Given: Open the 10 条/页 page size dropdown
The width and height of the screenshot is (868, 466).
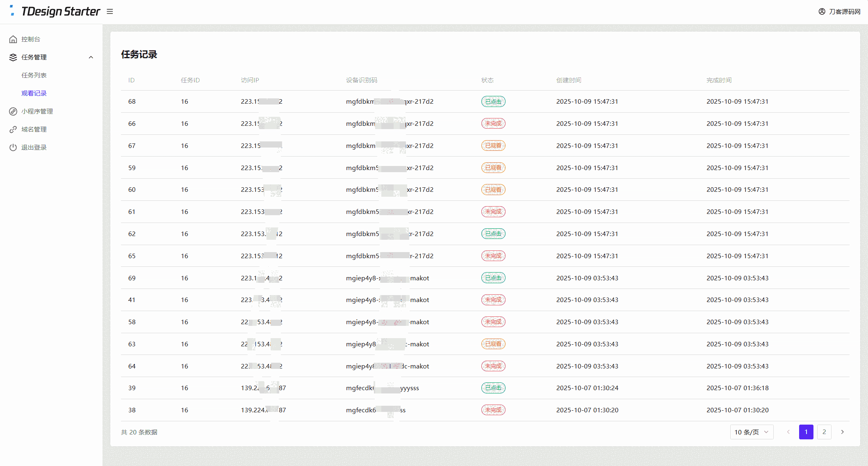Looking at the screenshot, I should click(x=751, y=432).
